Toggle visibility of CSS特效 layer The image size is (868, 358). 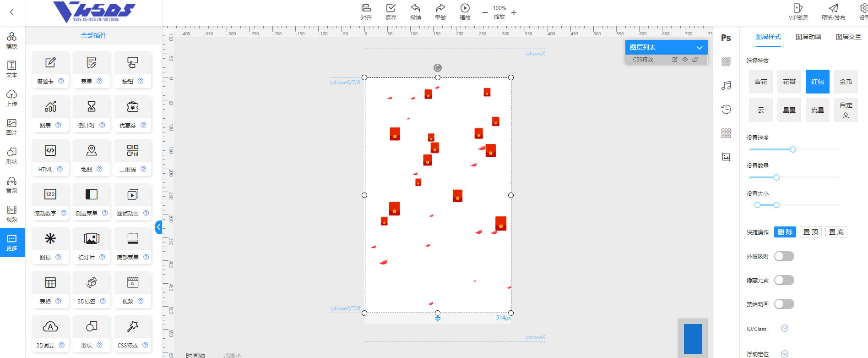[685, 60]
